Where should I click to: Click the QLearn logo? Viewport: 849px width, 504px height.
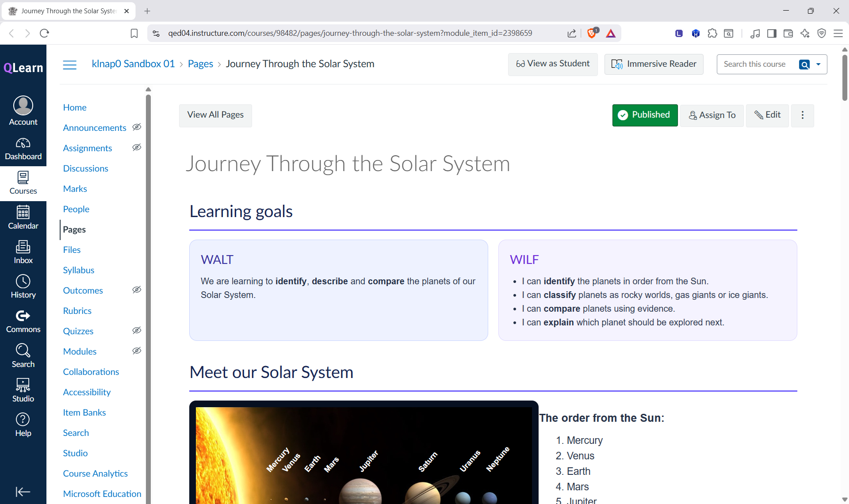tap(23, 68)
